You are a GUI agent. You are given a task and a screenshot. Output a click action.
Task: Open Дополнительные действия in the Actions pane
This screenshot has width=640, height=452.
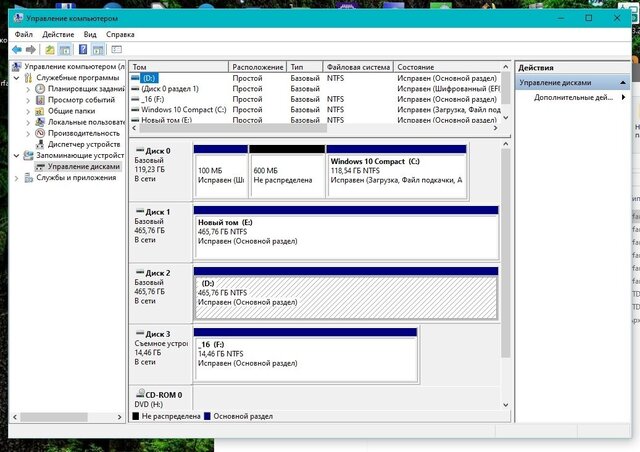click(574, 98)
